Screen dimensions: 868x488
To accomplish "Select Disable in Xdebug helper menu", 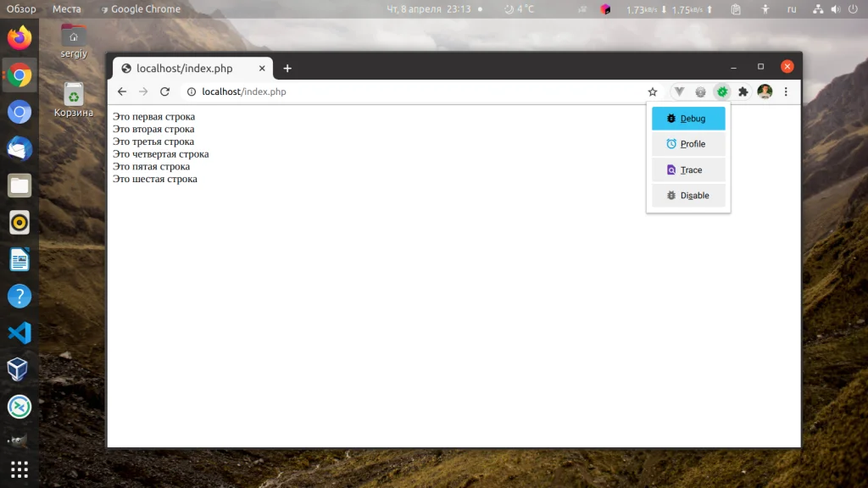I will 688,196.
